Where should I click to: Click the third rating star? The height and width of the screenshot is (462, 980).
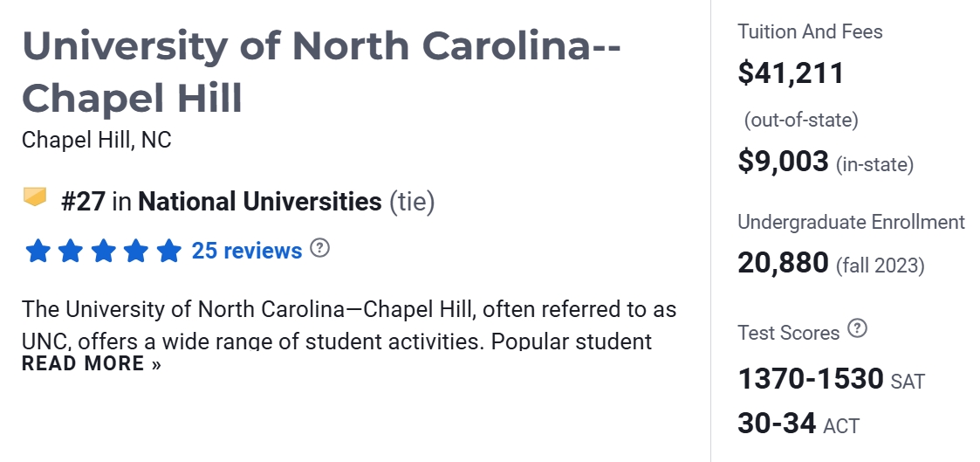pyautogui.click(x=103, y=252)
